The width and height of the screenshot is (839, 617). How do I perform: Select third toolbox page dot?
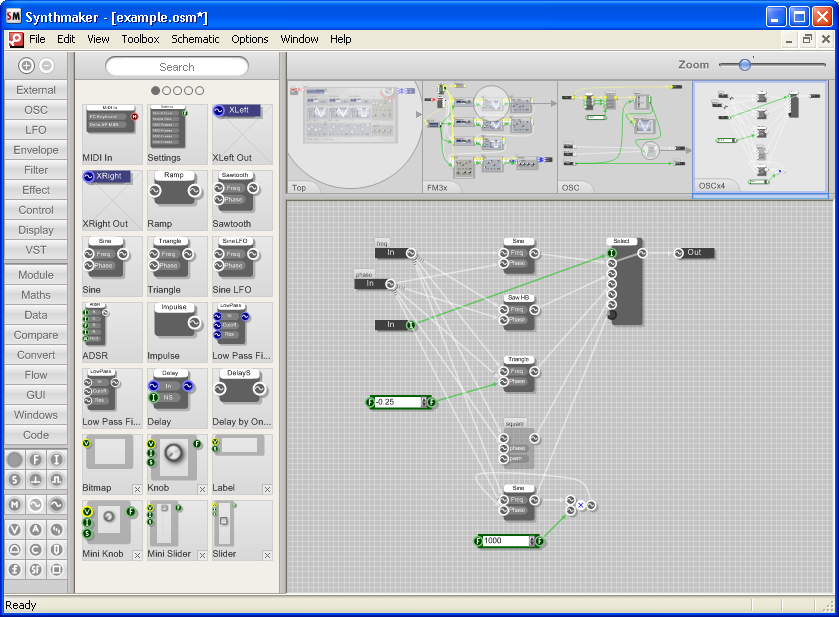click(x=177, y=90)
